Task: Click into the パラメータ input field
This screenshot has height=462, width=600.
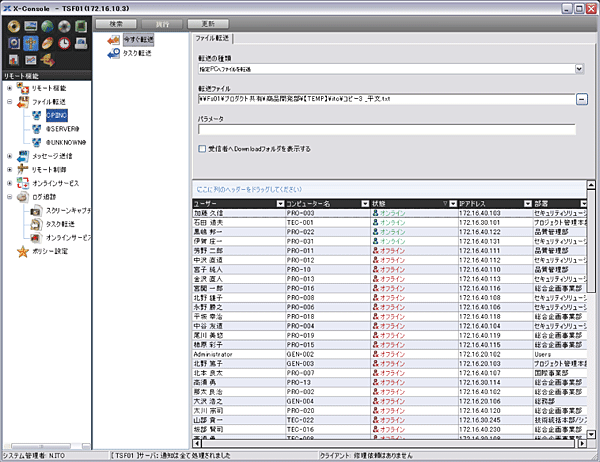Action: (386, 129)
